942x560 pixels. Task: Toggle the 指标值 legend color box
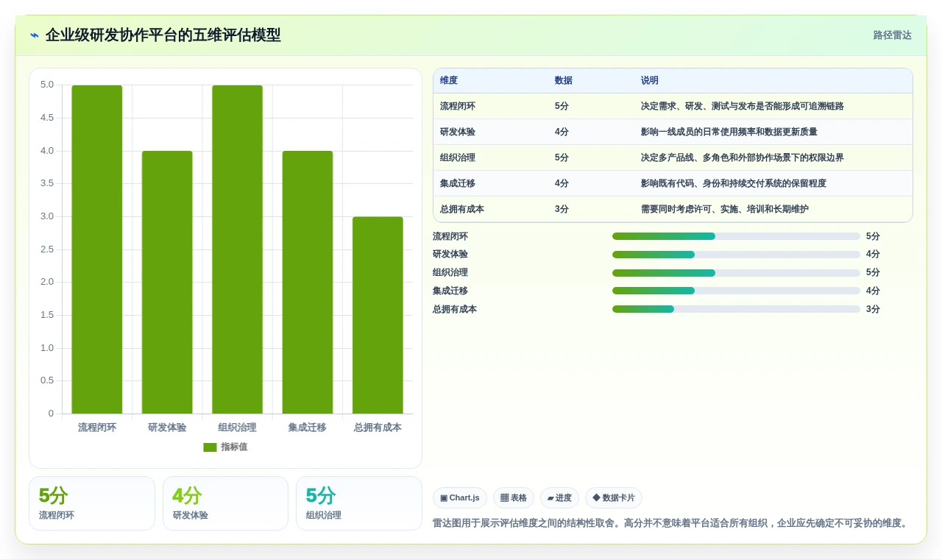click(x=210, y=447)
